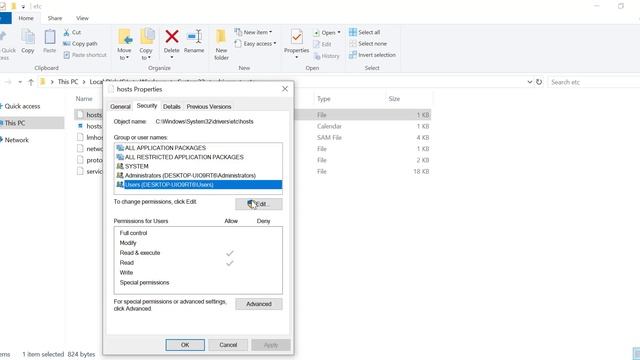Click Invert selection in ribbon
This screenshot has width=640, height=360.
coord(372,55)
